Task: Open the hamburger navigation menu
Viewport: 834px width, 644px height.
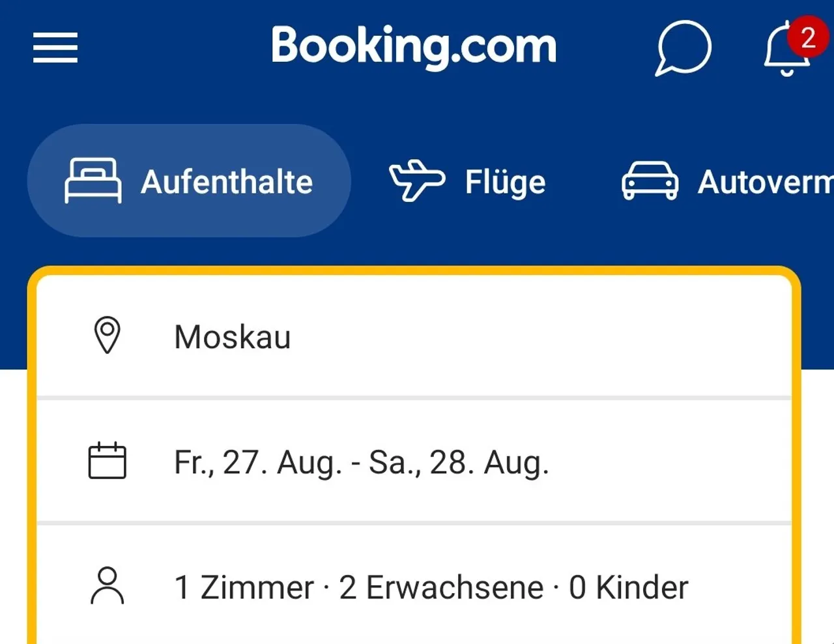Action: pyautogui.click(x=55, y=47)
